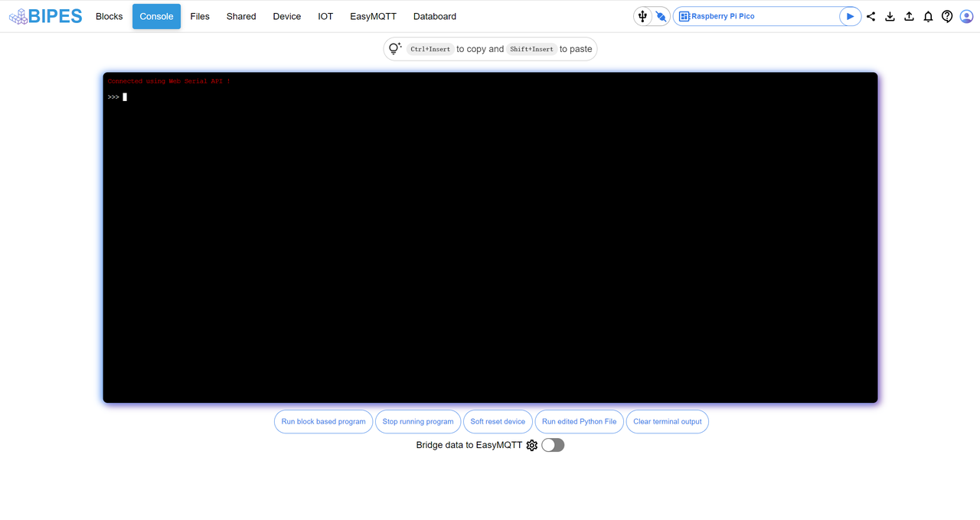Click Stop running program

[418, 421]
